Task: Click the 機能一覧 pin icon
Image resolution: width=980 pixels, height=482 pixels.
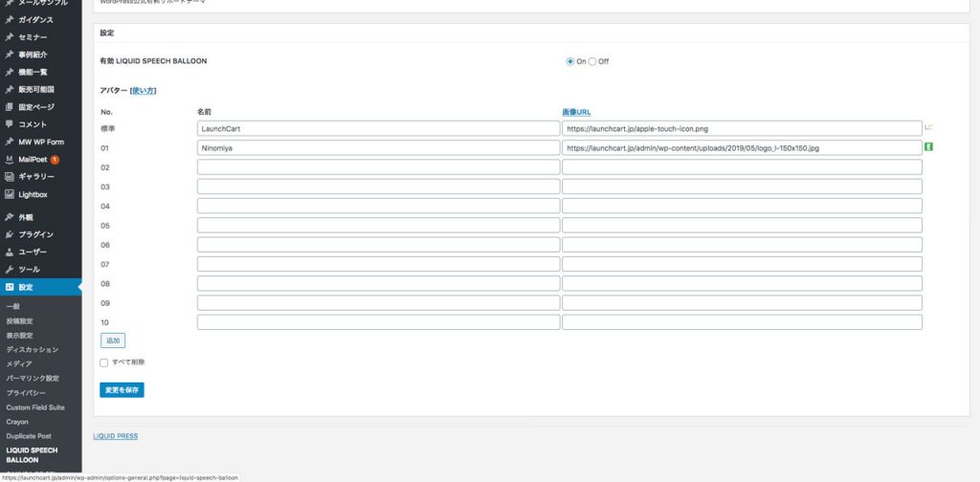Action: 9,73
